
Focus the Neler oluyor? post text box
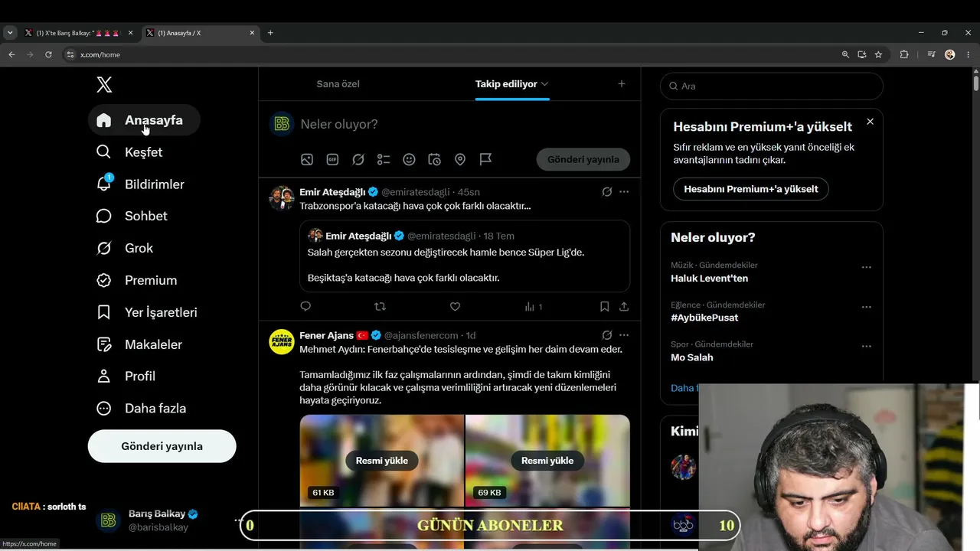click(464, 124)
